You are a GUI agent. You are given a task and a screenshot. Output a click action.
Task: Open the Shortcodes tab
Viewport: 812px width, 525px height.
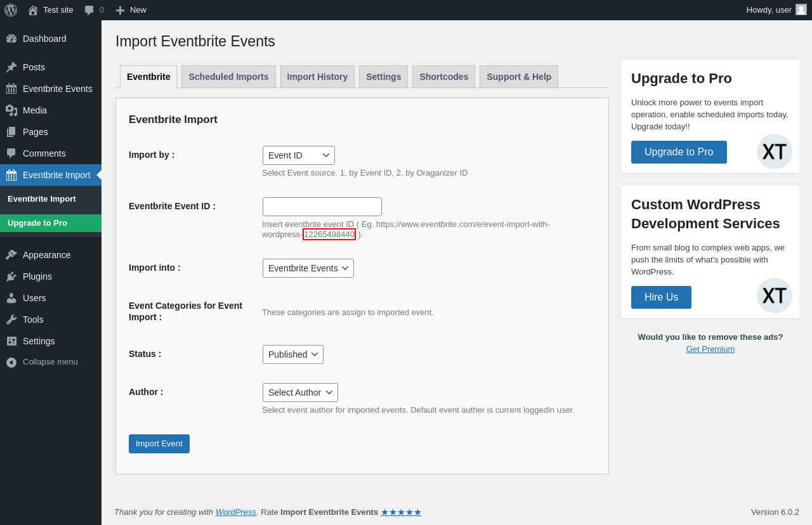click(443, 77)
